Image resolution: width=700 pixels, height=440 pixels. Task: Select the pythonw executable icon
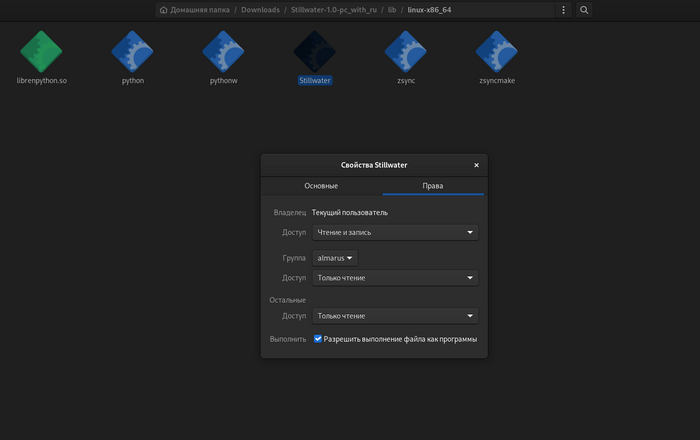pos(224,50)
